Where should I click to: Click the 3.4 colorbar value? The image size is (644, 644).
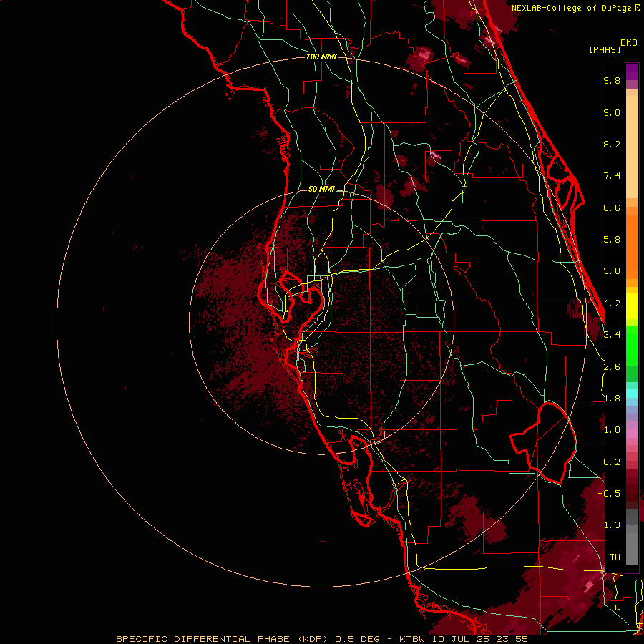click(x=613, y=335)
